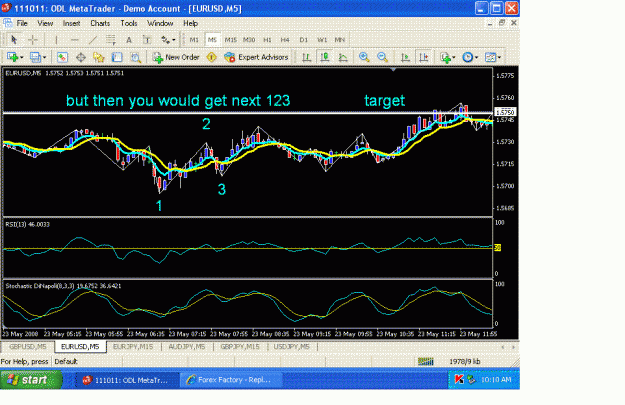Open the Forex Factory taskbar item
This screenshot has width=625, height=405.
(x=232, y=380)
